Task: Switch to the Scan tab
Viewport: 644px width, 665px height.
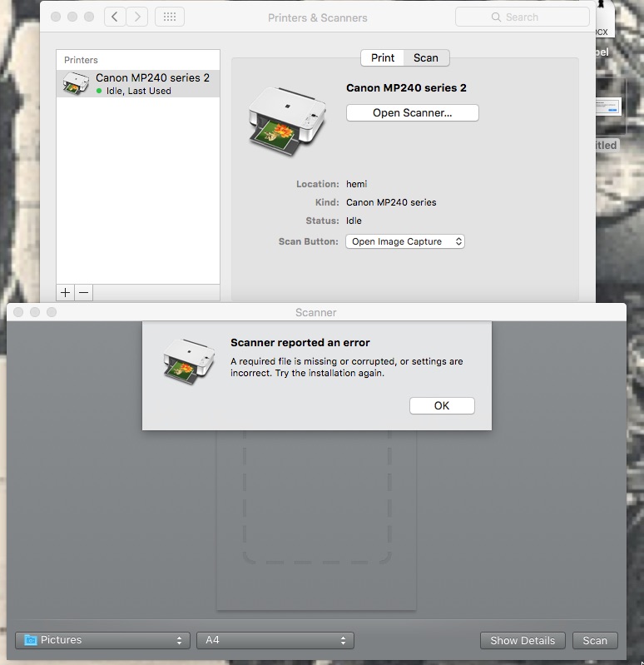Action: point(426,57)
